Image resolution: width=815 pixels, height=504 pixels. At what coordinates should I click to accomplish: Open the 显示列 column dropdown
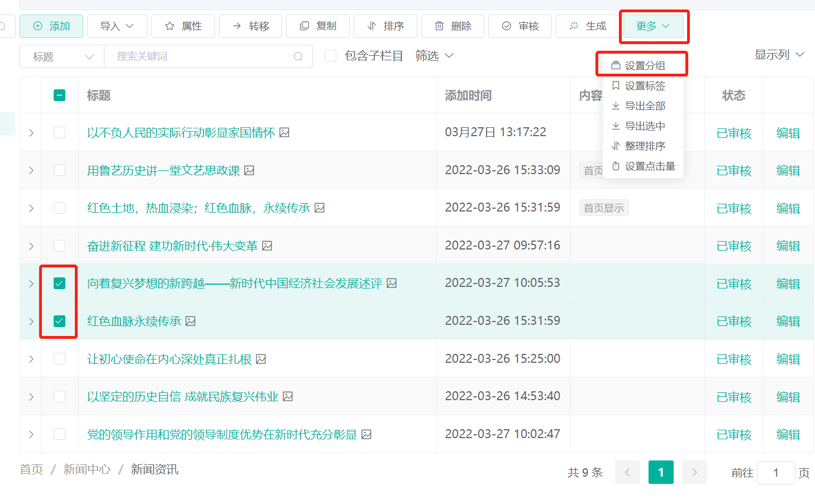click(779, 55)
